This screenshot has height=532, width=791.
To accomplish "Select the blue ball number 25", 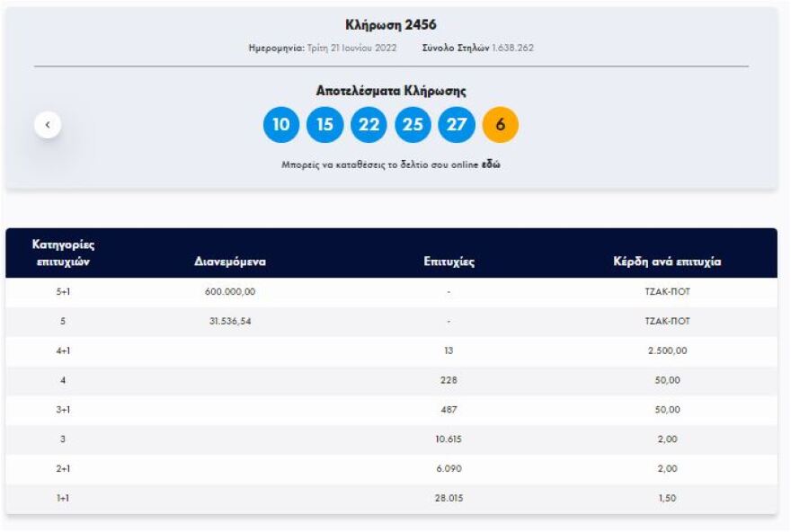I will pyautogui.click(x=413, y=125).
